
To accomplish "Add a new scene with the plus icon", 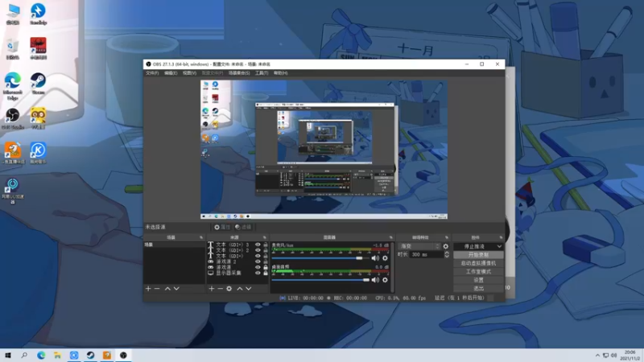I will [148, 289].
